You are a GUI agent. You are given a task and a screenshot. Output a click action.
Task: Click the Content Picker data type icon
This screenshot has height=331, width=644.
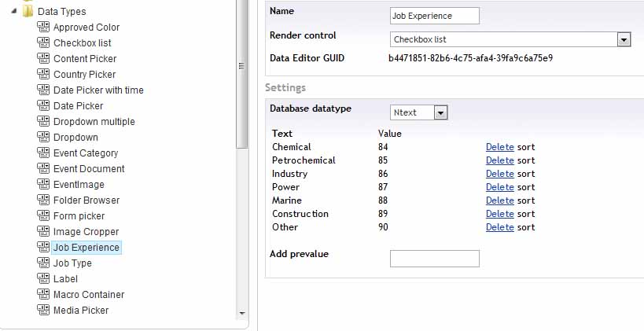(x=43, y=59)
